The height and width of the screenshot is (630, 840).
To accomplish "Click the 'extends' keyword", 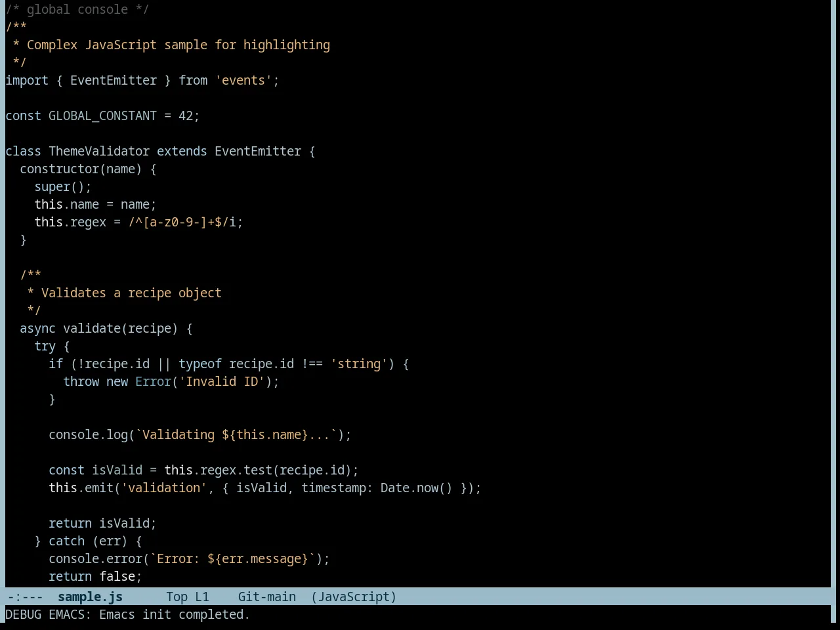I will coord(182,152).
